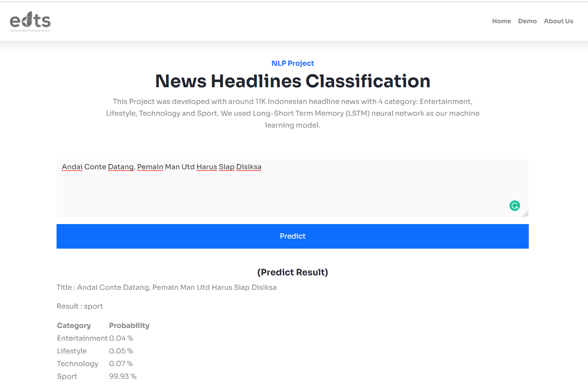Click the NLP Project label

point(292,63)
